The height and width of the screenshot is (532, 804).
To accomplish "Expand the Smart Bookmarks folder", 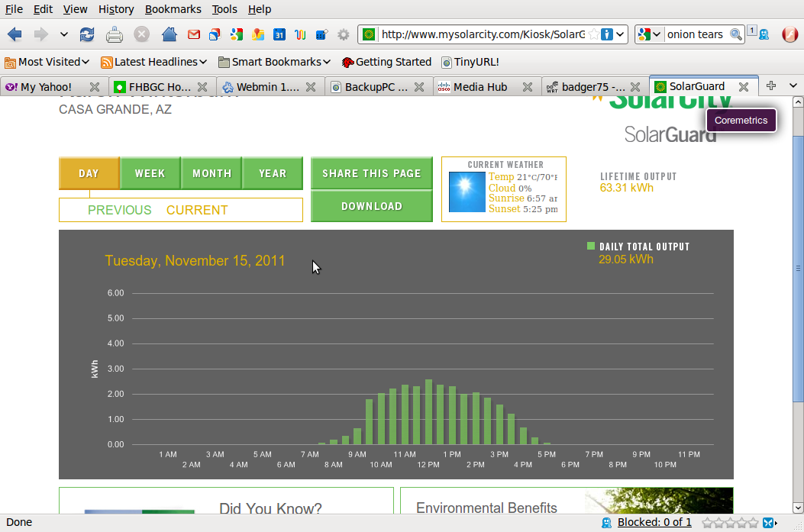I will point(274,62).
